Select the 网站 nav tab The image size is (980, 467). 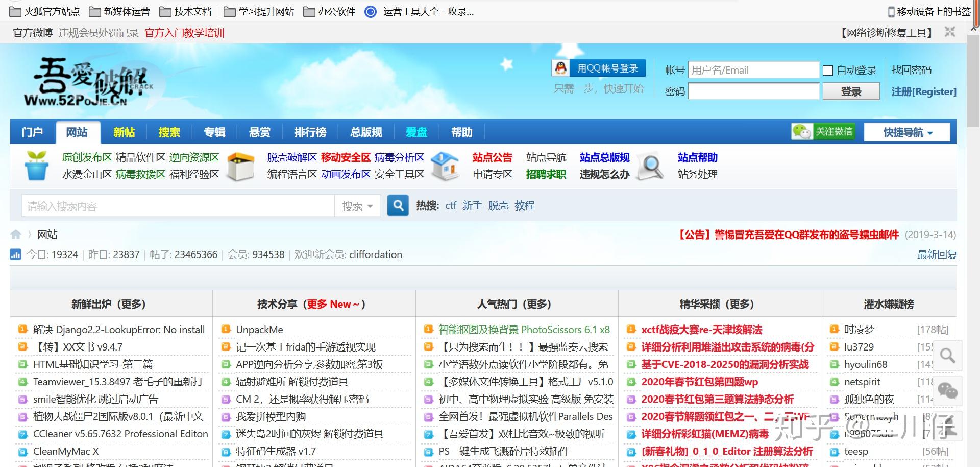click(77, 132)
